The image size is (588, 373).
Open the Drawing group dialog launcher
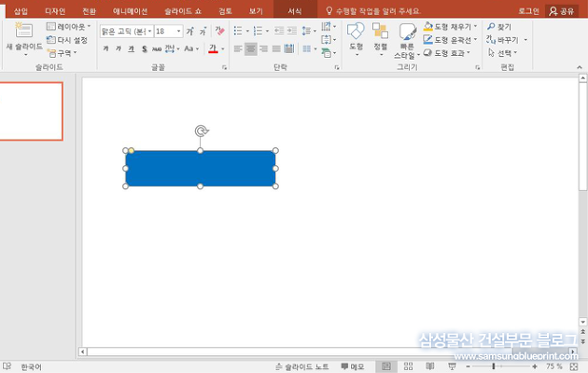[477, 67]
